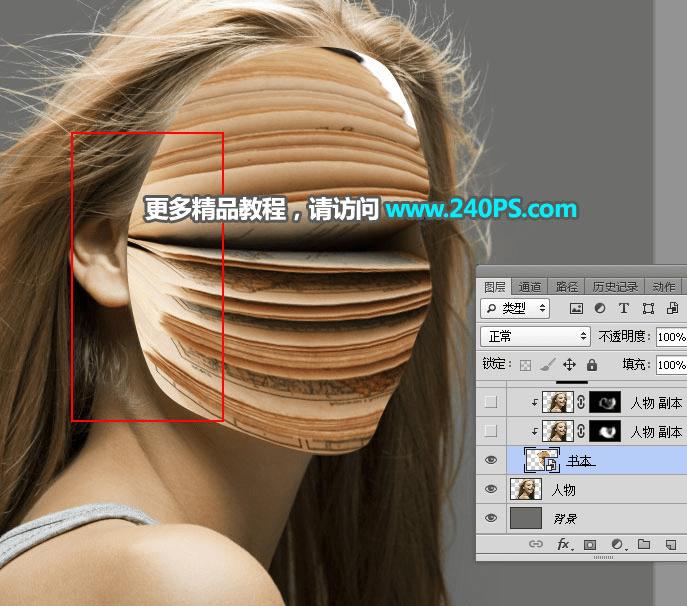This screenshot has height=606, width=687.
Task: Filter layers by shape type
Action: point(648,308)
